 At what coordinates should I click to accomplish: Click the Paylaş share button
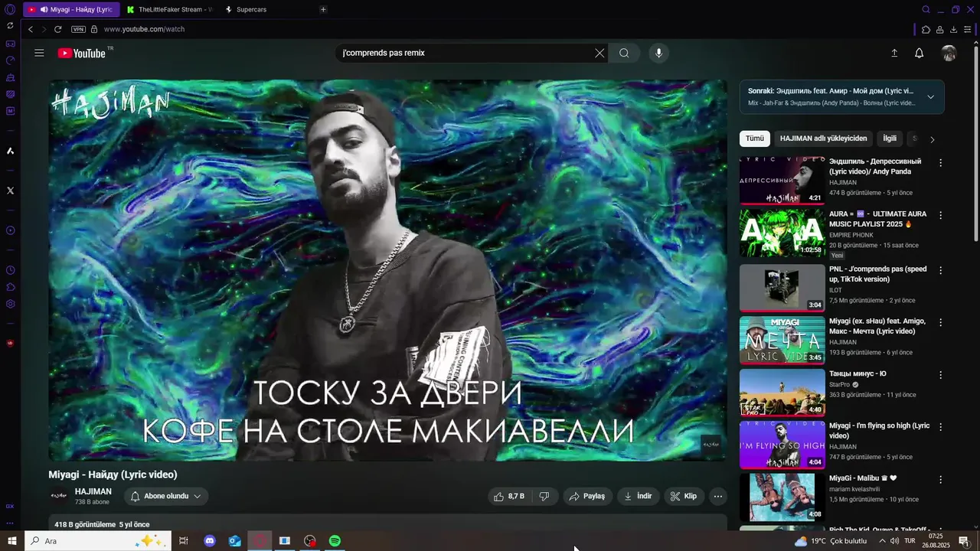click(587, 496)
